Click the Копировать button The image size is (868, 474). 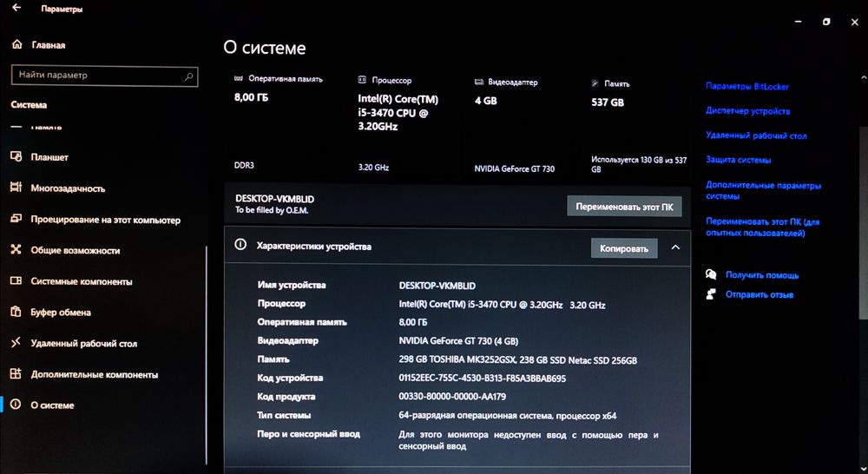pyautogui.click(x=624, y=248)
